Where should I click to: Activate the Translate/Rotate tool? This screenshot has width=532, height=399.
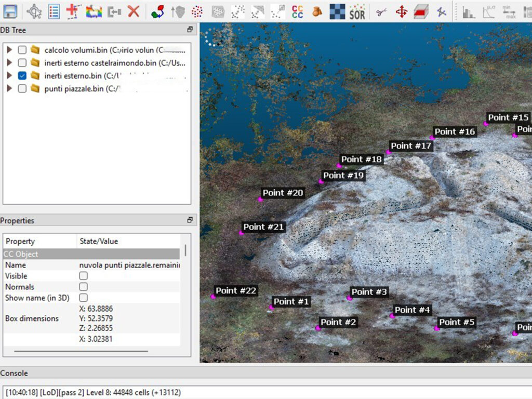click(x=401, y=11)
